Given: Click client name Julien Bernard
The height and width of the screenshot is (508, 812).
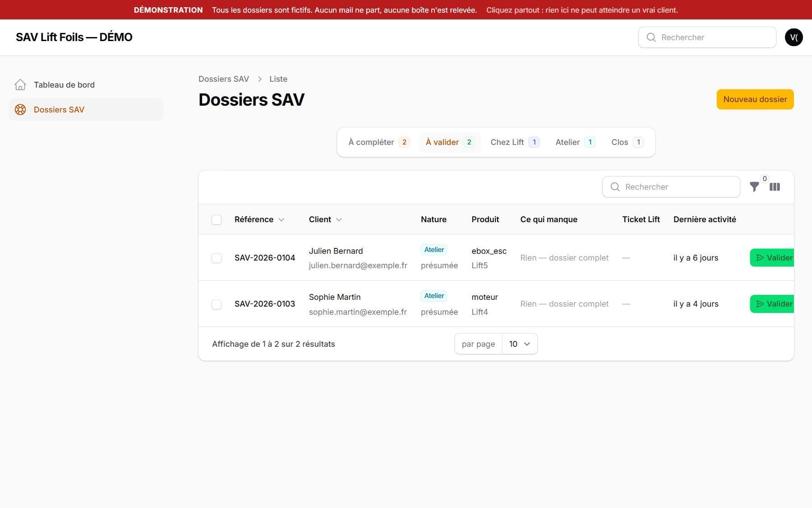Looking at the screenshot, I should [336, 251].
